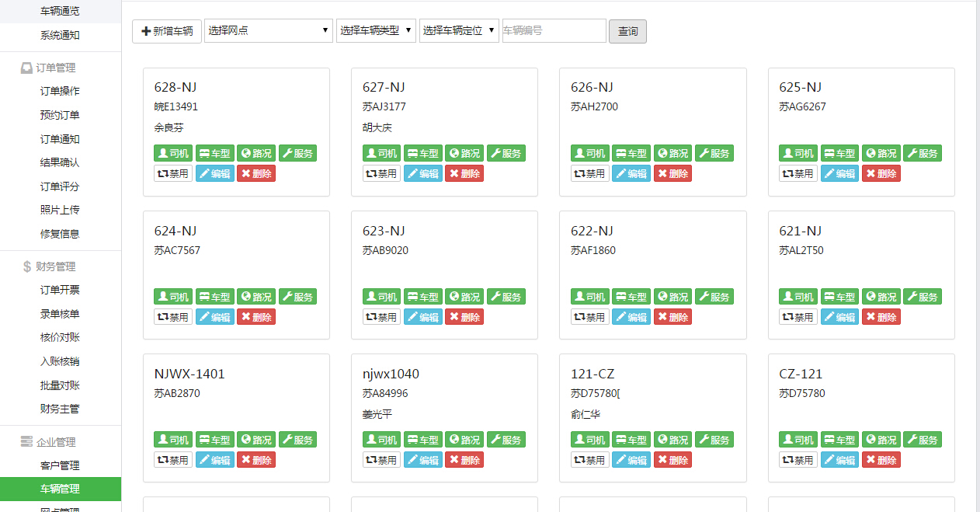Image resolution: width=980 pixels, height=512 pixels.
Task: Click the 车型 button on card 627-NJ
Action: (x=422, y=154)
